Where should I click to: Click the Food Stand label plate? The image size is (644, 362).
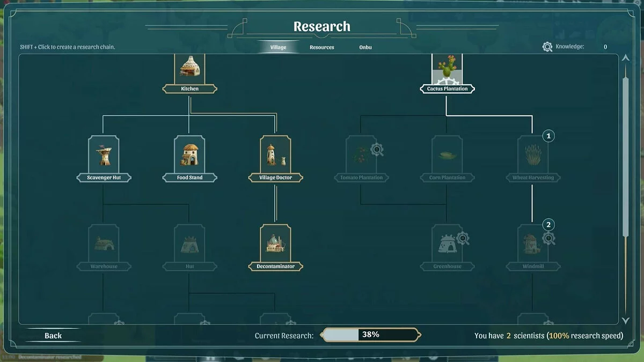(x=189, y=178)
